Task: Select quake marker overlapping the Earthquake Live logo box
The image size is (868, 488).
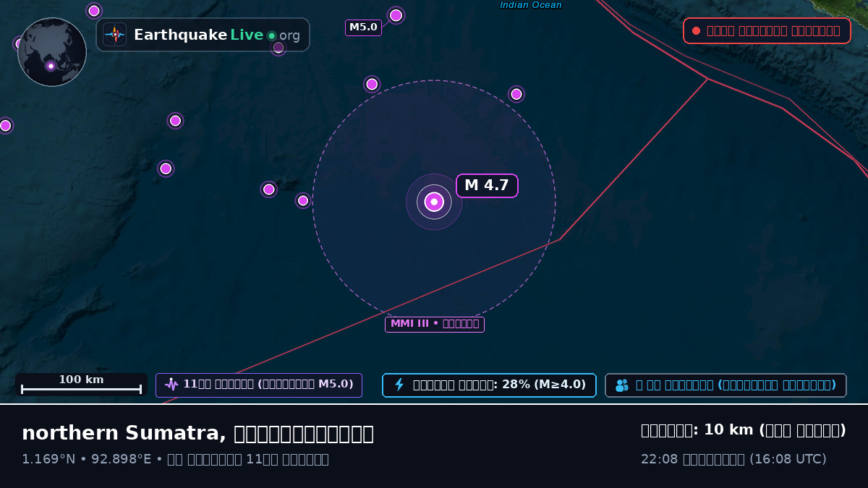Action: 278,48
